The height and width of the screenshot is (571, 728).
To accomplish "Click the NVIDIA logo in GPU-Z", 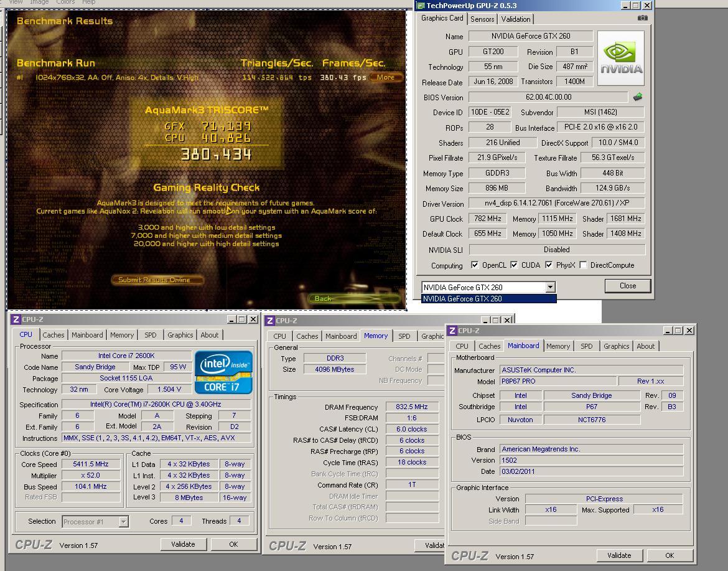I will (x=621, y=58).
